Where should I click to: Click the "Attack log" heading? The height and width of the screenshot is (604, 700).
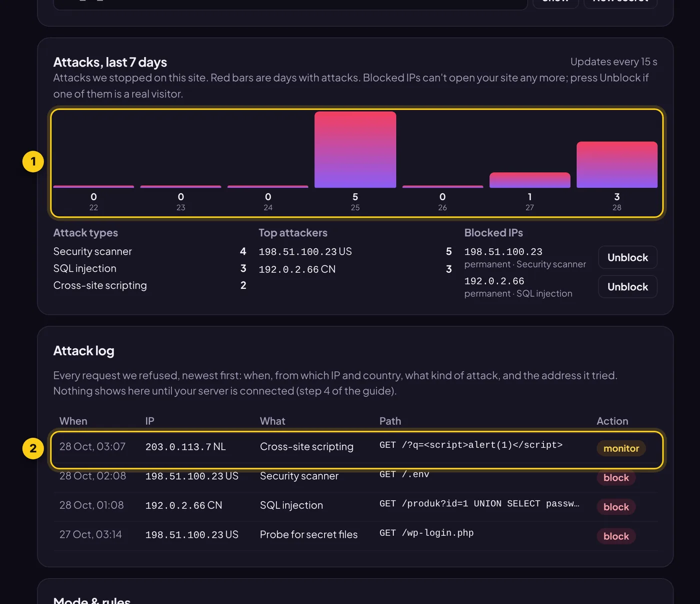click(x=83, y=351)
